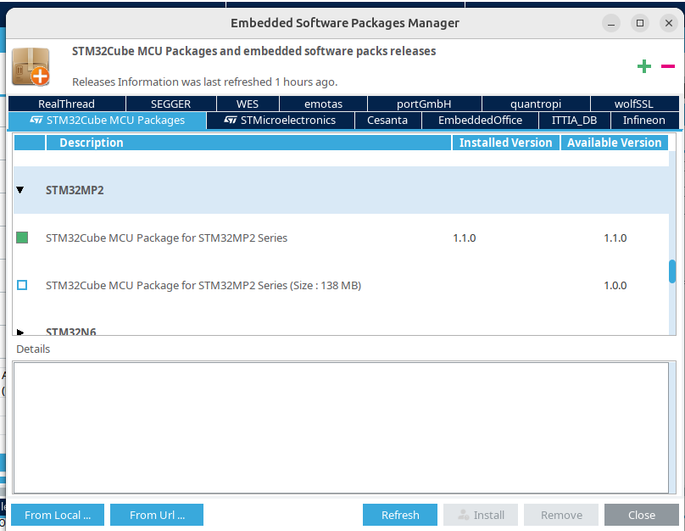The height and width of the screenshot is (531, 685).
Task: Click the Remove button
Action: point(561,515)
